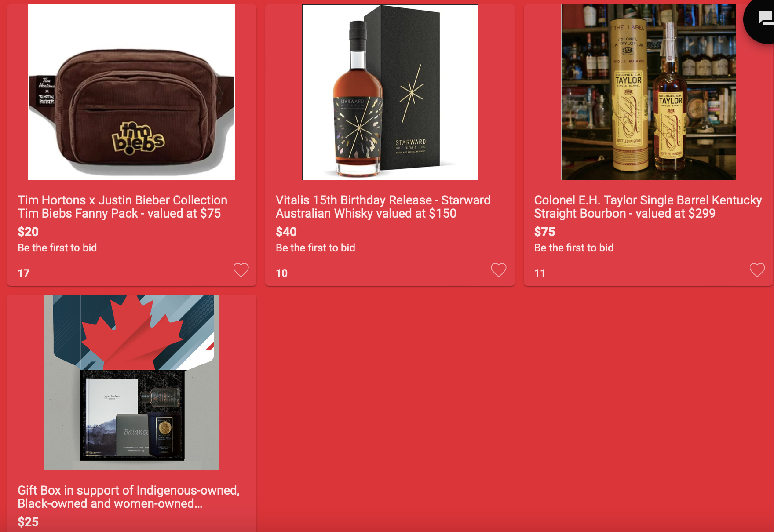Favorite the Starward Vitalis whisky item
The image size is (774, 532).
(499, 270)
